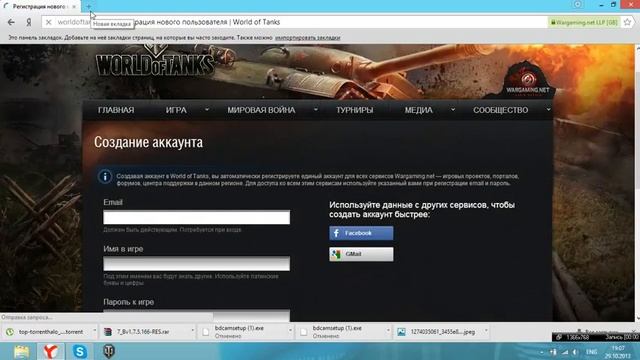The height and width of the screenshot is (360, 640).
Task: Click the address bar URL field
Action: tap(298, 22)
